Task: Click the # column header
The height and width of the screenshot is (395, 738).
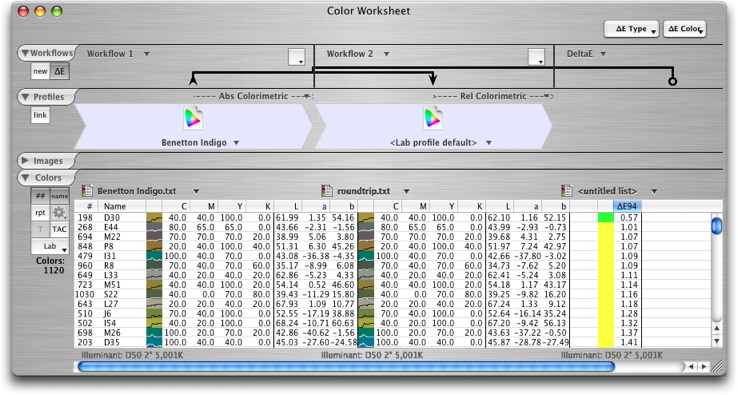Action: [x=86, y=206]
